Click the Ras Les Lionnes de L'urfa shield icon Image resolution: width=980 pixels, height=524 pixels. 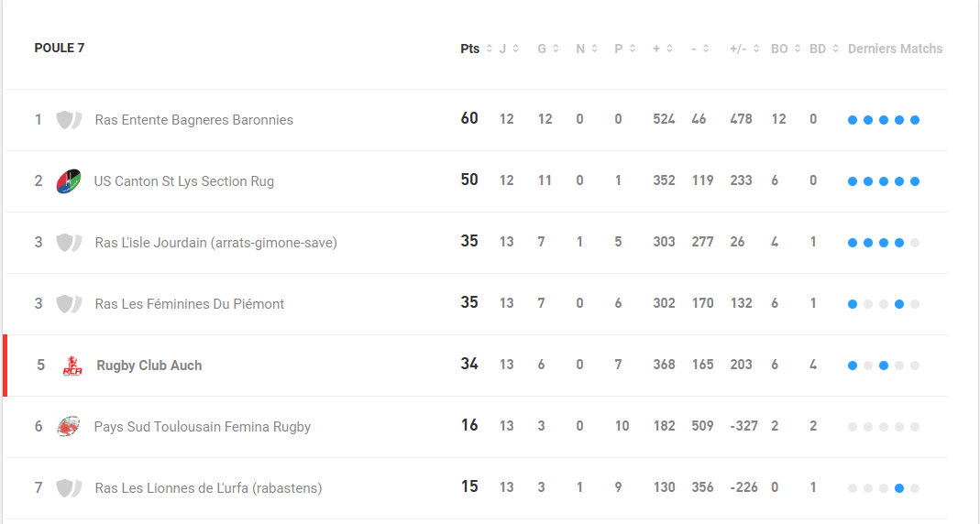pos(69,487)
